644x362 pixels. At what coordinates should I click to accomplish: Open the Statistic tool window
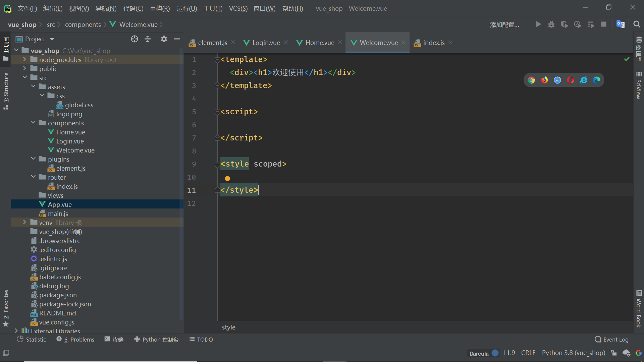[x=32, y=340]
